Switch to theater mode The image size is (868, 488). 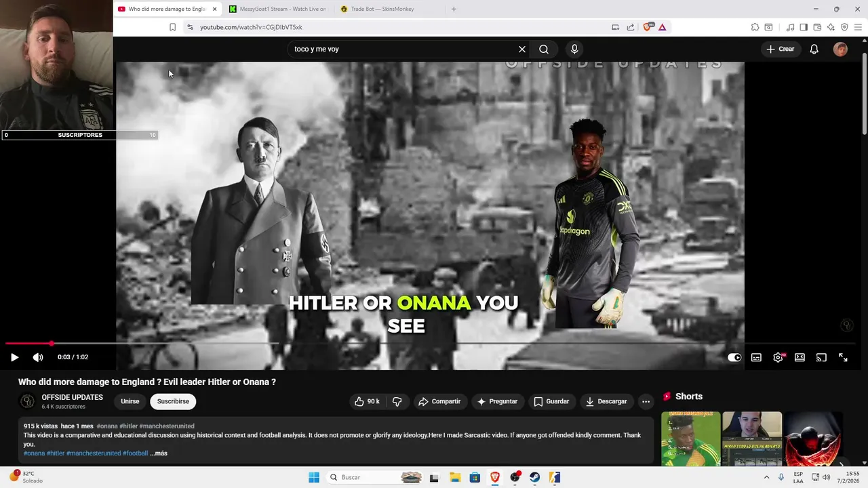pos(800,357)
